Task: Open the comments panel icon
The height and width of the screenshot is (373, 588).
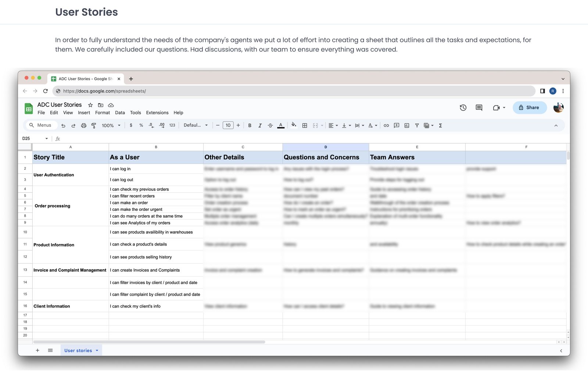Action: pyautogui.click(x=479, y=108)
